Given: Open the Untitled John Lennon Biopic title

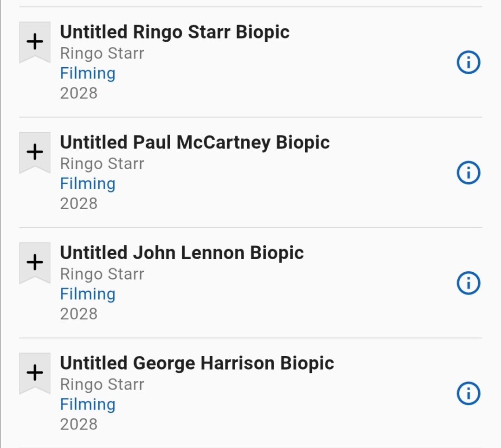Looking at the screenshot, I should [x=182, y=253].
